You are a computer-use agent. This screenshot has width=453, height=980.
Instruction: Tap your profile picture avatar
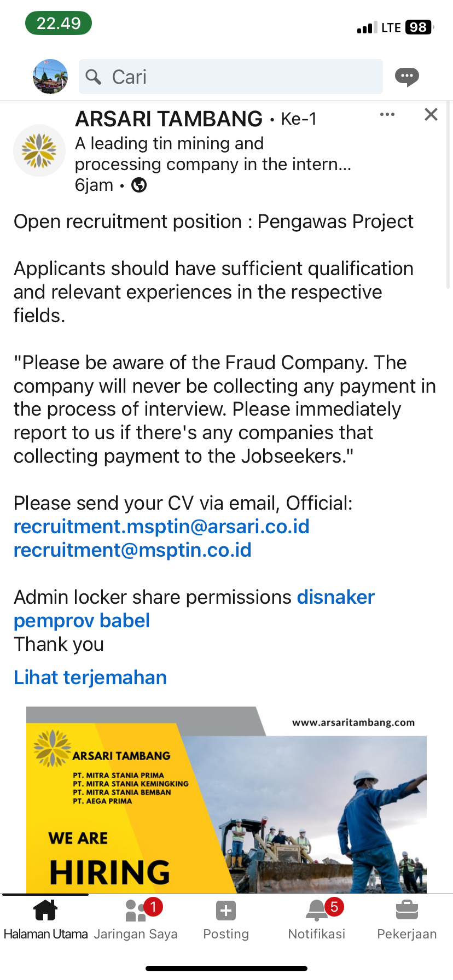coord(50,77)
